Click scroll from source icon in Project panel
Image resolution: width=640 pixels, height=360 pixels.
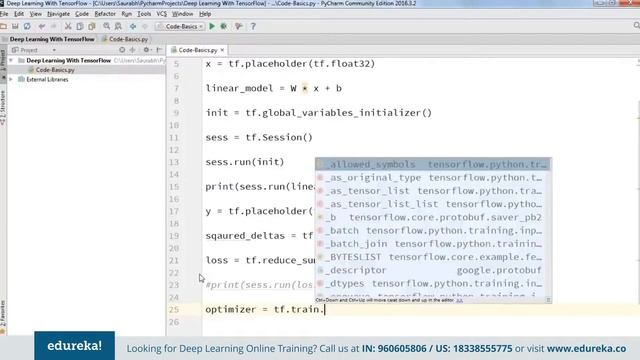tap(122, 50)
